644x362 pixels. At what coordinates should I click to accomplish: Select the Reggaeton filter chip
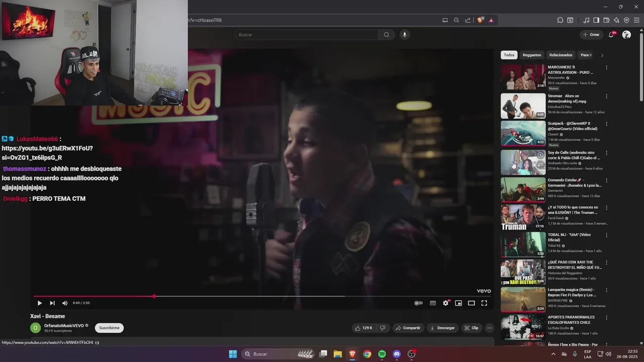tap(532, 55)
